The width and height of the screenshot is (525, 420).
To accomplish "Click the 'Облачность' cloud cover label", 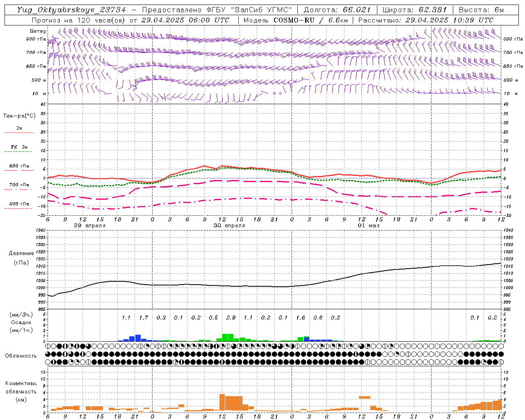I will (21, 356).
